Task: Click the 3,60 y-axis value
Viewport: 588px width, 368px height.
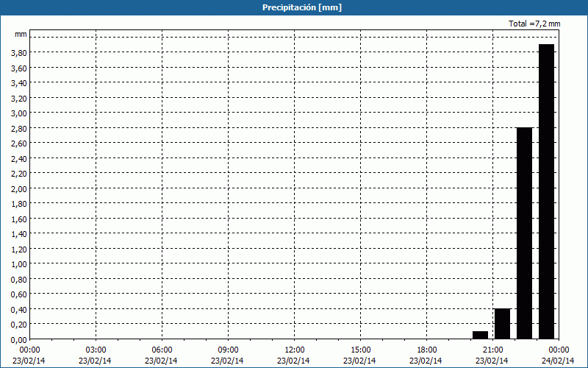Action: tap(19, 68)
